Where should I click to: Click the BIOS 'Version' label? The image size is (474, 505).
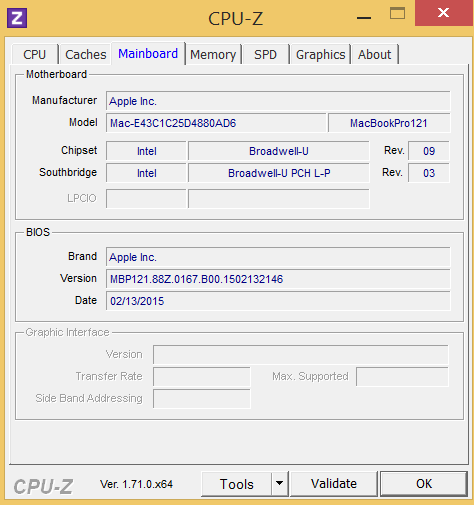click(78, 278)
